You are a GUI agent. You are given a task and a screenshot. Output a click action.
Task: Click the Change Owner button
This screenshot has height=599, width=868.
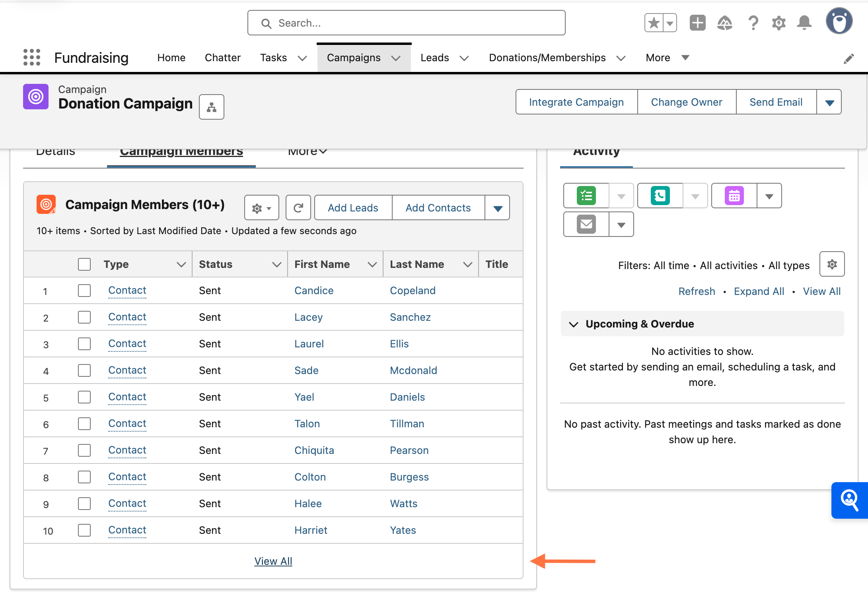click(687, 102)
